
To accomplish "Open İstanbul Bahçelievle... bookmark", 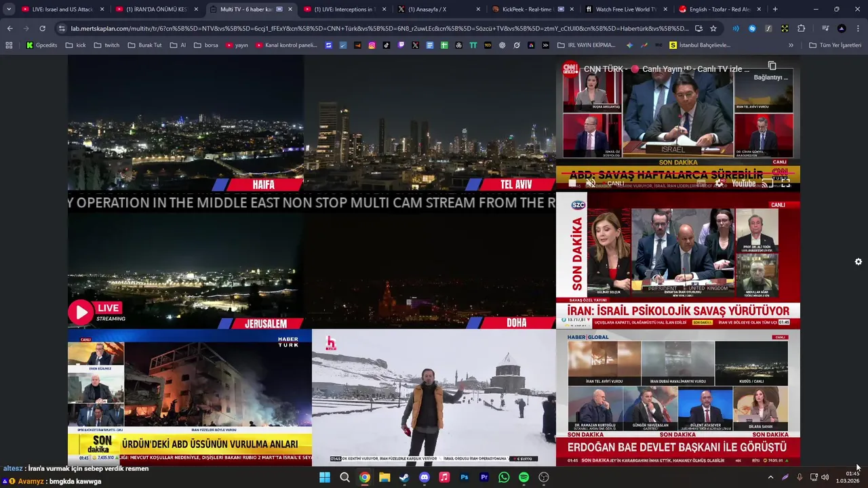I will (700, 45).
